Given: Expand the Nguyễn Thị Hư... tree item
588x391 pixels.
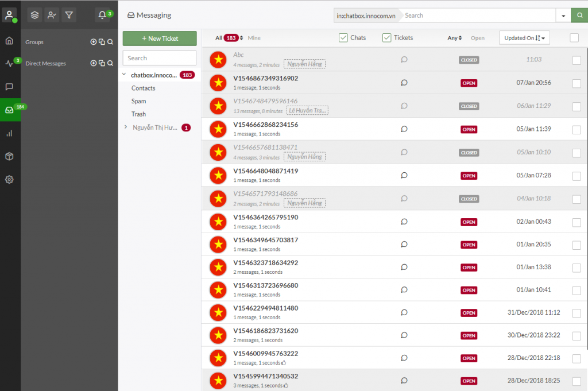Looking at the screenshot, I should [x=126, y=127].
